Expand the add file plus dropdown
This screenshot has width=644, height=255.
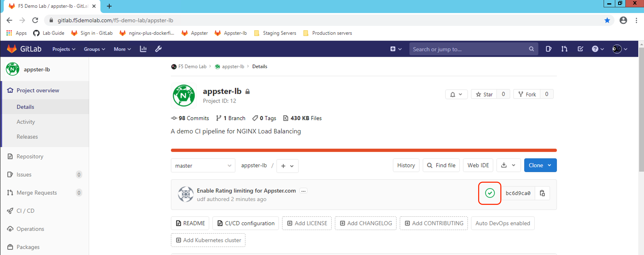[x=287, y=166]
